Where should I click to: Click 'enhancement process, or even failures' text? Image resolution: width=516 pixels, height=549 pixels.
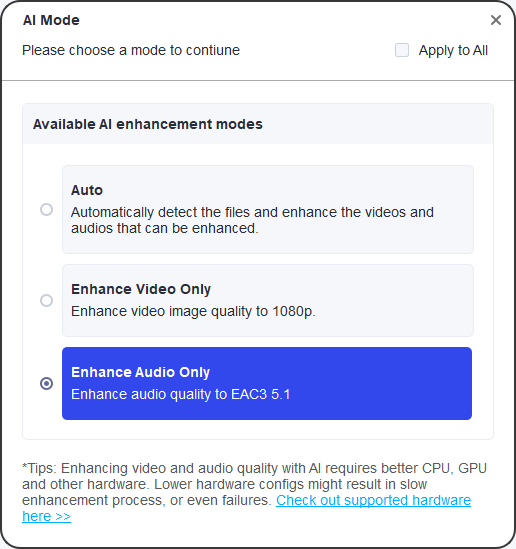(x=147, y=500)
